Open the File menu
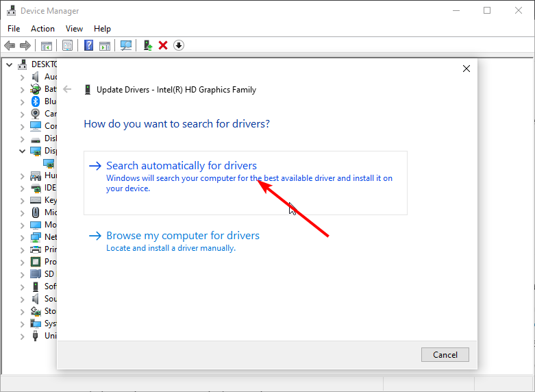This screenshot has width=535, height=392. point(14,29)
